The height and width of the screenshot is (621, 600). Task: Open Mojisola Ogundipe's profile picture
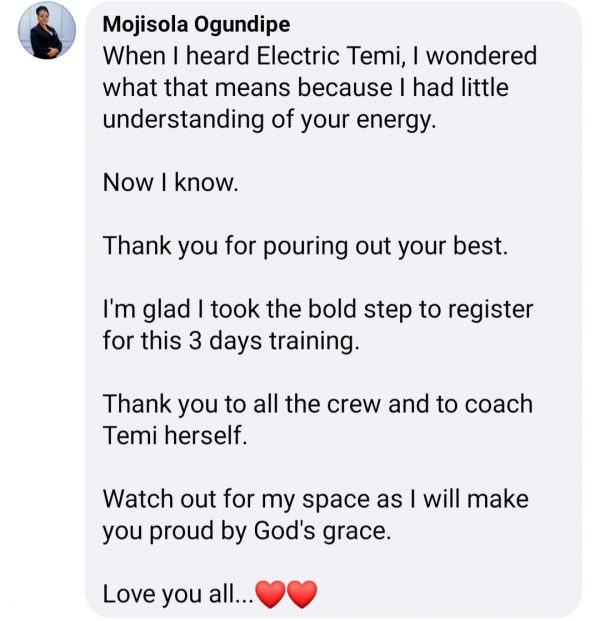click(x=47, y=30)
